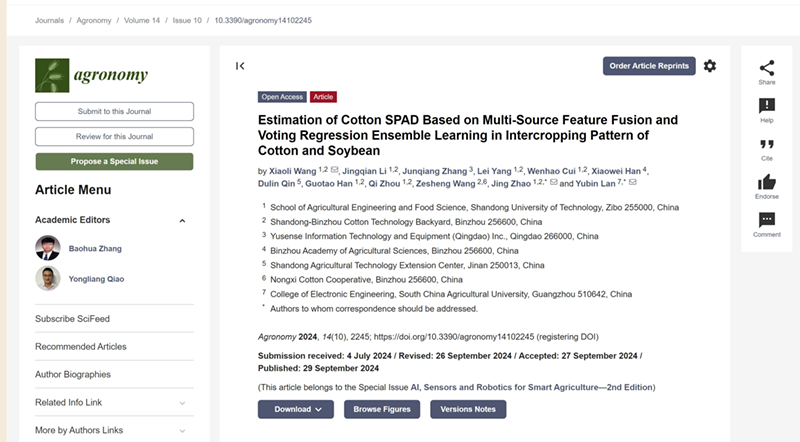Image resolution: width=800 pixels, height=442 pixels.
Task: Open the Download dropdown button
Action: [295, 409]
